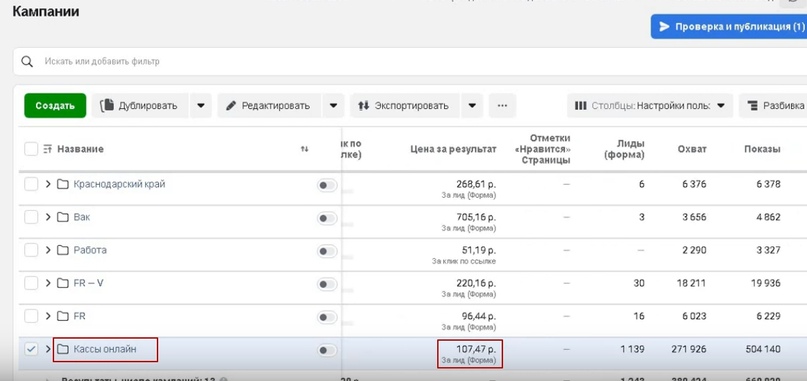Click the 705,16 р. price cell

476,217
